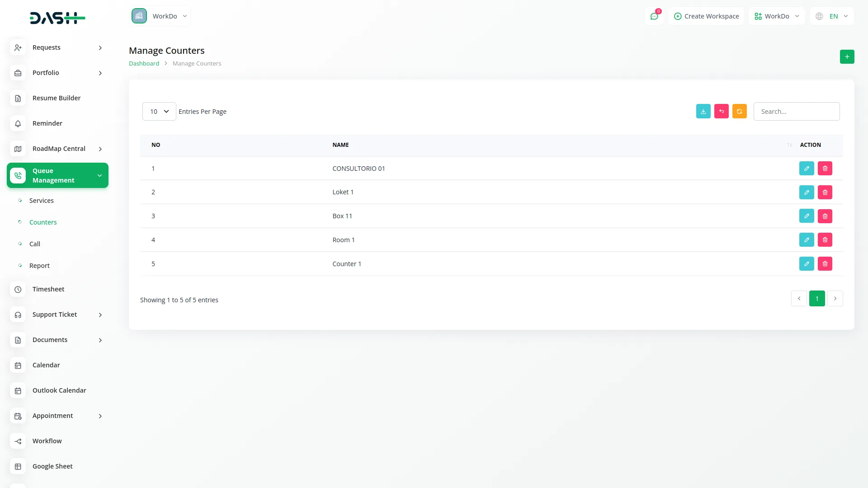
Task: Edit the Room 1 counter
Action: point(806,240)
